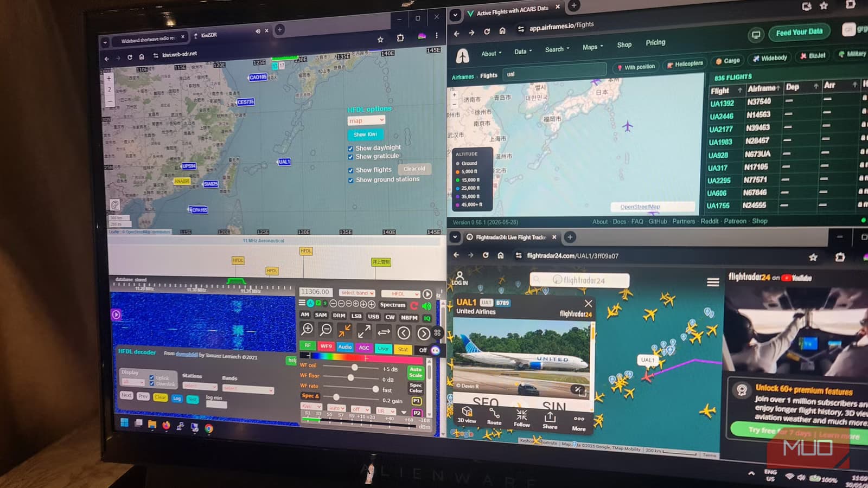This screenshot has width=868, height=488.
Task: Open the HFDL extension dropdown in control panel
Action: click(x=400, y=294)
